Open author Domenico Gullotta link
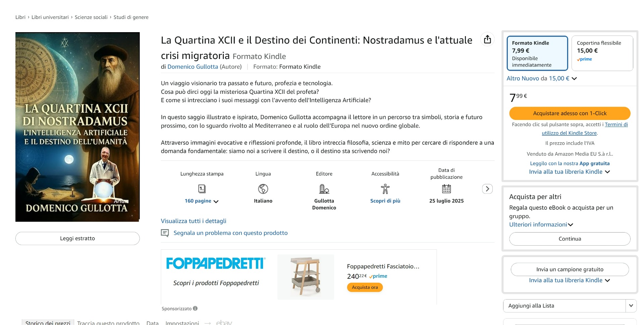 193,67
